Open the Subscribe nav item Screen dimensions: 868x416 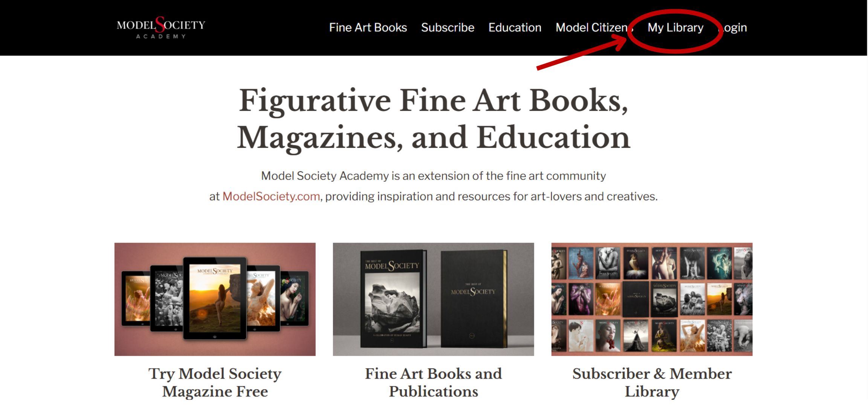coord(448,28)
